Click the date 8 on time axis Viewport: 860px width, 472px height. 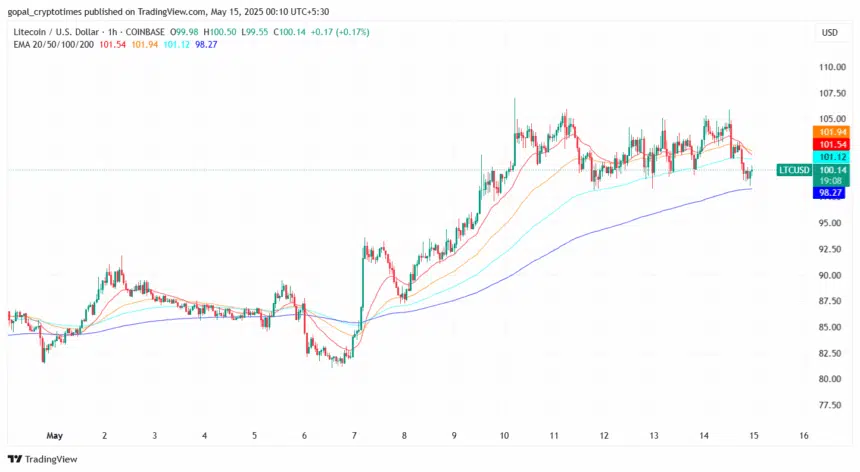(x=404, y=436)
